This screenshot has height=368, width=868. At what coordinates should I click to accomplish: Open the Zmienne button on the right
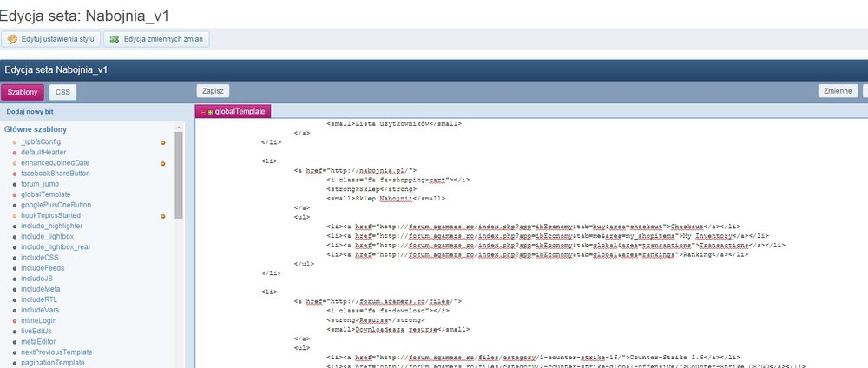tap(837, 90)
